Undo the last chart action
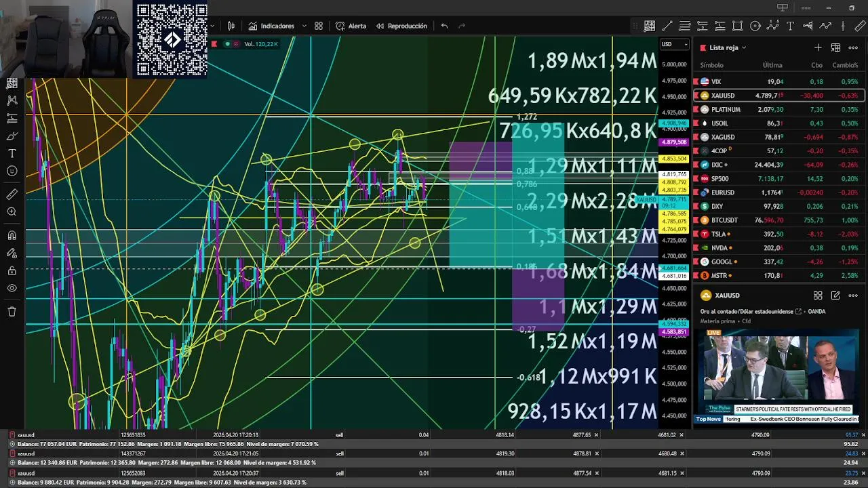Viewport: 868px width, 488px height. point(444,26)
